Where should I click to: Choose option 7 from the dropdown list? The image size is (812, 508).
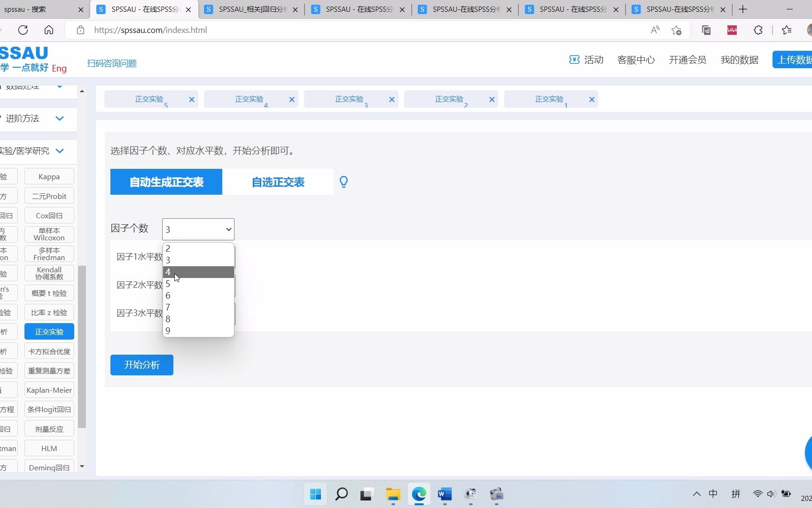[198, 307]
